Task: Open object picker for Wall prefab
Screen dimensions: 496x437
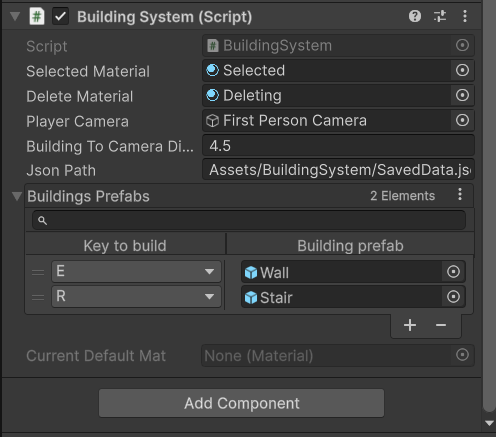Action: pyautogui.click(x=453, y=272)
